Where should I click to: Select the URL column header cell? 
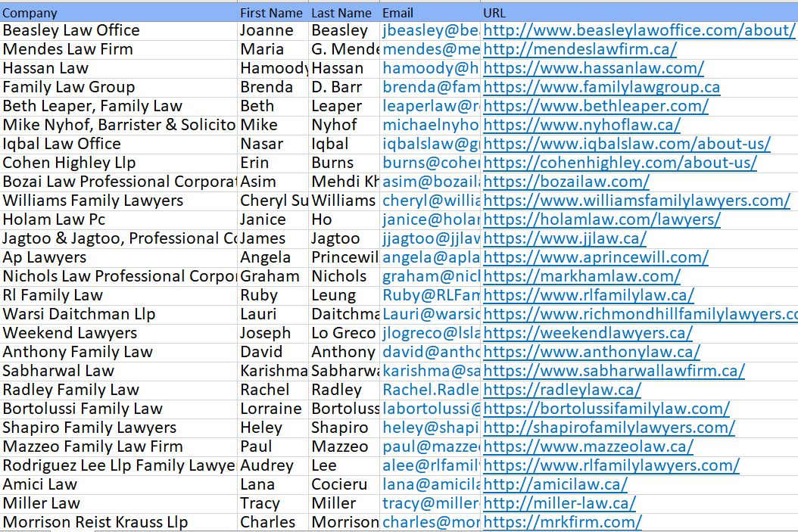coord(640,13)
